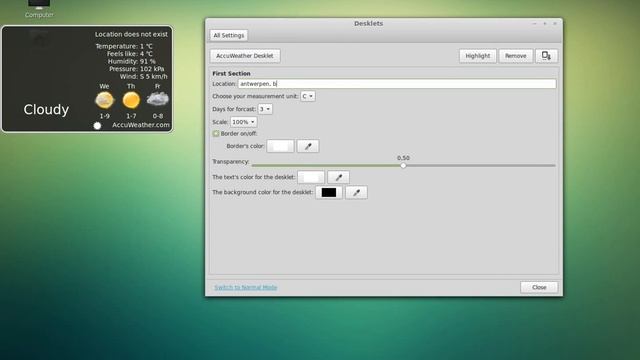Open the measurement unit dropdown

[308, 96]
